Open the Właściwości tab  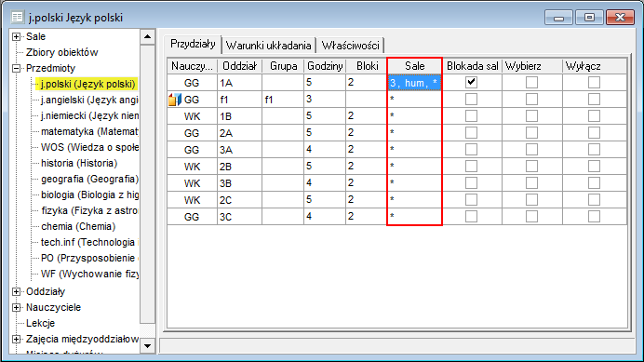pos(350,46)
